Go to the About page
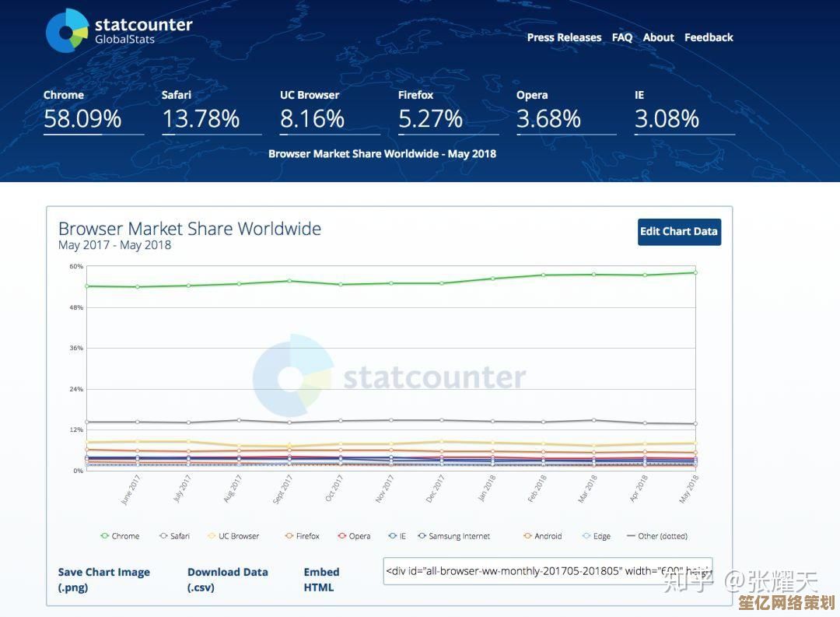840x617 pixels. [x=658, y=37]
